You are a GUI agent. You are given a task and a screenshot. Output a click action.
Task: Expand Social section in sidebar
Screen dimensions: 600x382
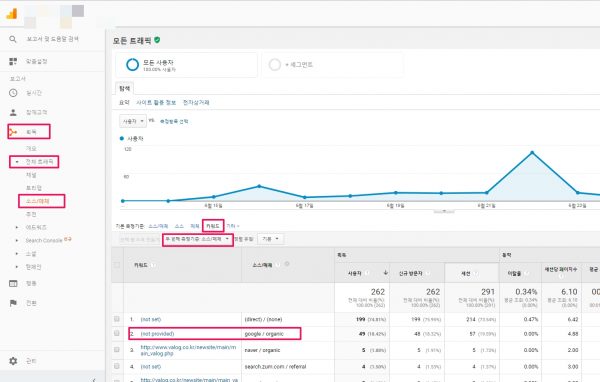pyautogui.click(x=16, y=254)
